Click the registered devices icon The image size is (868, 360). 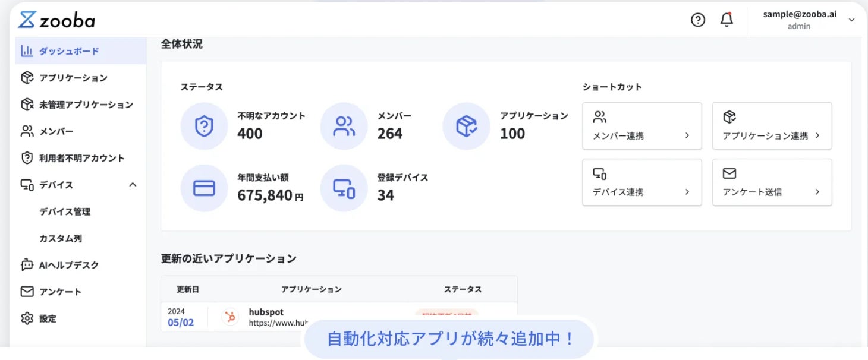click(344, 188)
